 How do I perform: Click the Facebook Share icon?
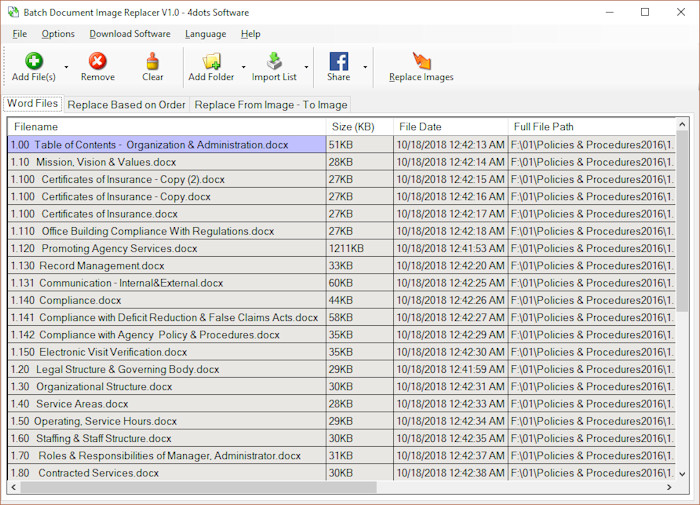[339, 61]
